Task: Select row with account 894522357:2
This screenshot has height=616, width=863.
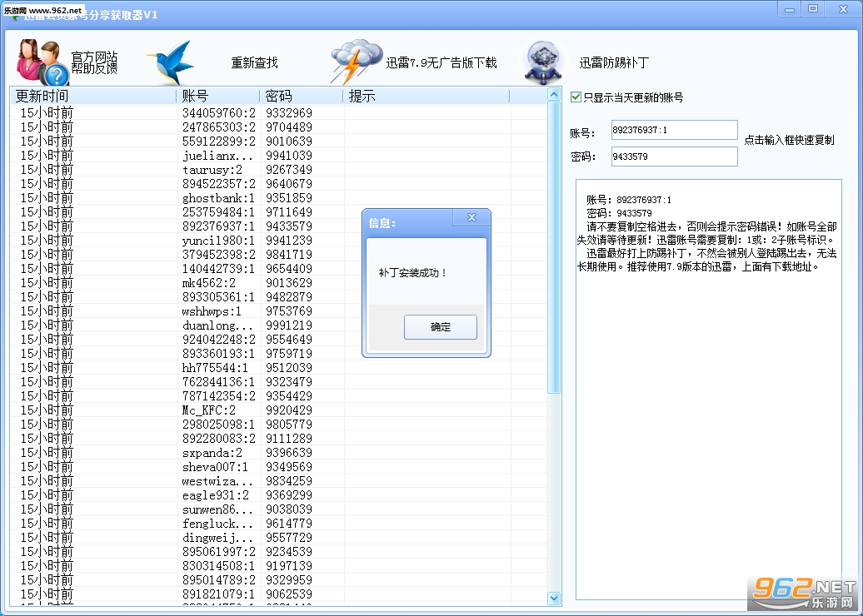Action: point(278,184)
